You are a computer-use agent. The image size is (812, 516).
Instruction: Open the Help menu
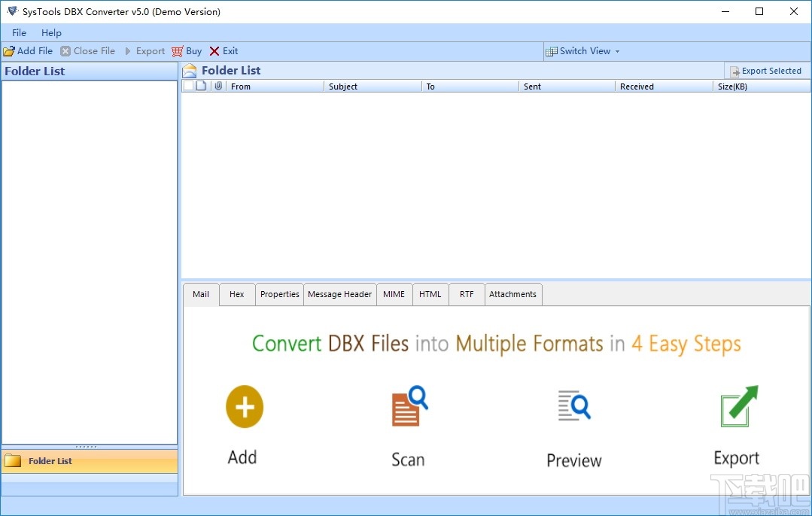click(x=51, y=32)
